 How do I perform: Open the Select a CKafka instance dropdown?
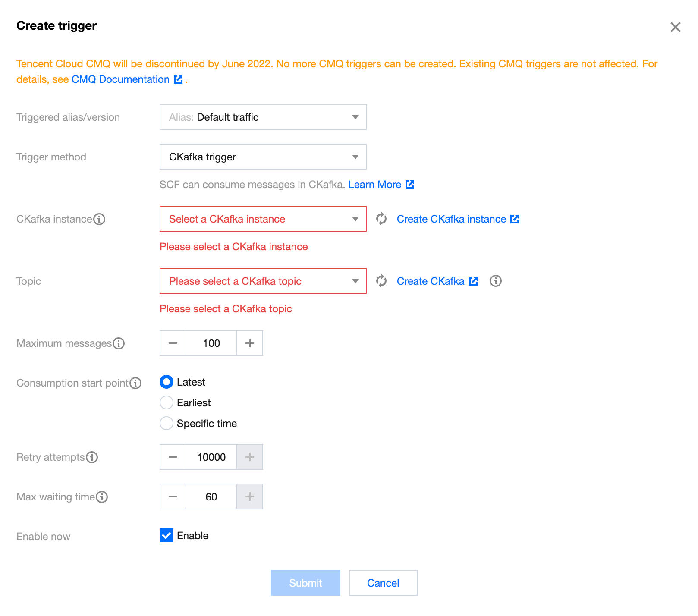pos(263,219)
